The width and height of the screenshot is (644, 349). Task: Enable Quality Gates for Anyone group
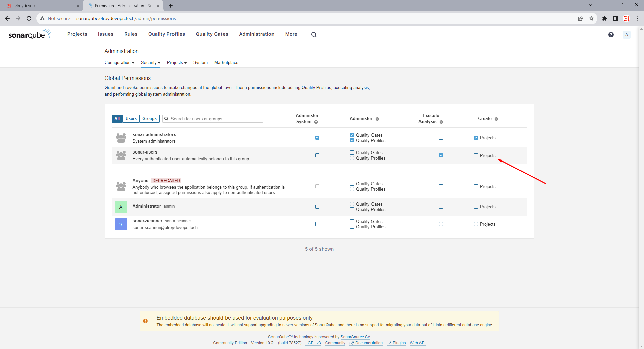click(x=352, y=184)
